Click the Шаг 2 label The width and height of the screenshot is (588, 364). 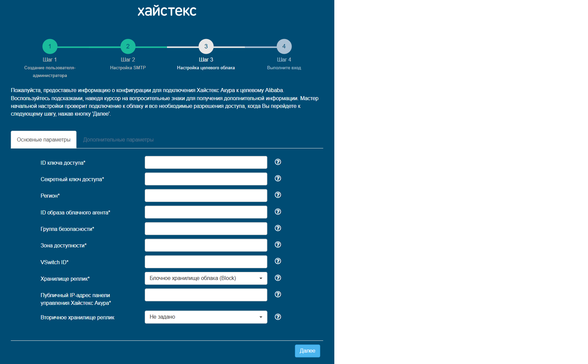pyautogui.click(x=128, y=59)
